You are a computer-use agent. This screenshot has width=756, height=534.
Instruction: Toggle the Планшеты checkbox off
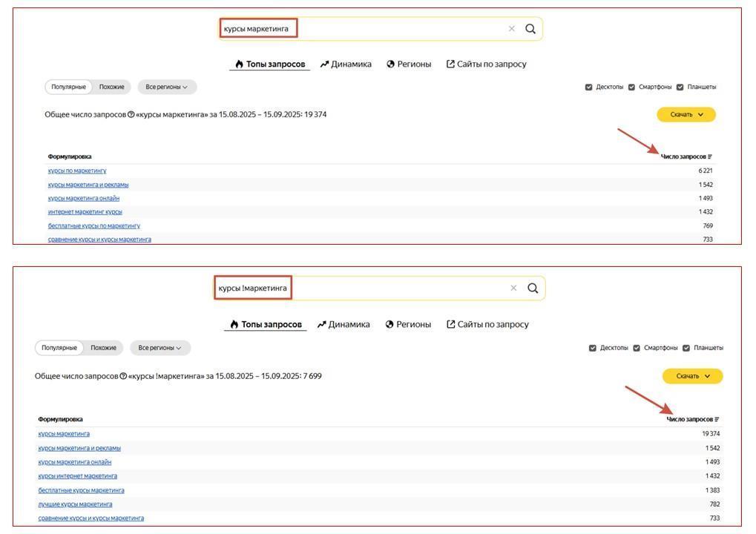pos(680,85)
